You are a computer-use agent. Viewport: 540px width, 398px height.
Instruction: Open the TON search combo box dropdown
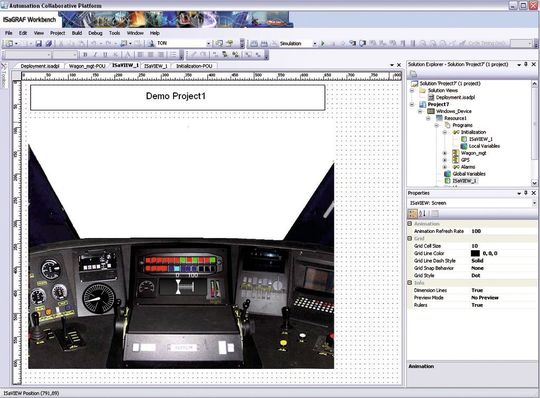click(208, 43)
